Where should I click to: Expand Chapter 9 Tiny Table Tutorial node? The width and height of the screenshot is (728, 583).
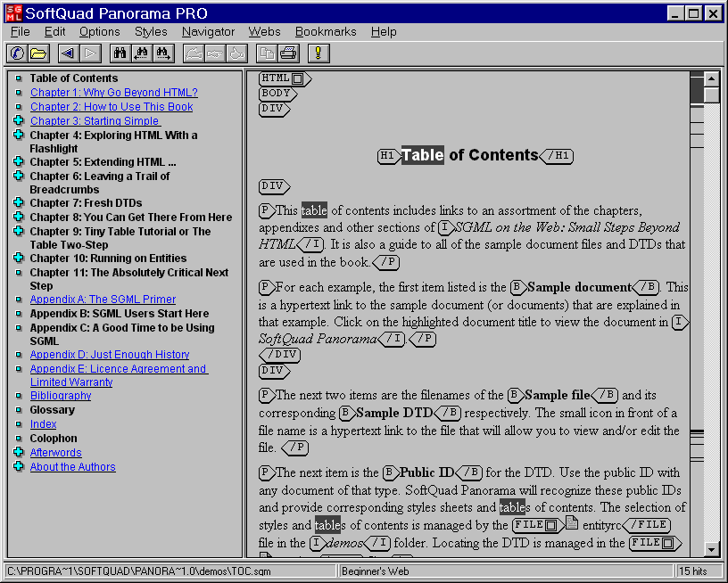19,231
